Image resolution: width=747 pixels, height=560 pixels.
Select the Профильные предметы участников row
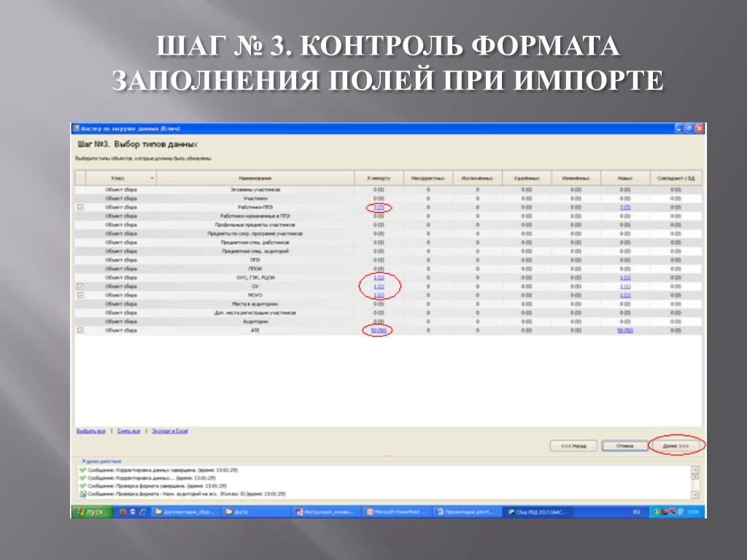pos(255,225)
